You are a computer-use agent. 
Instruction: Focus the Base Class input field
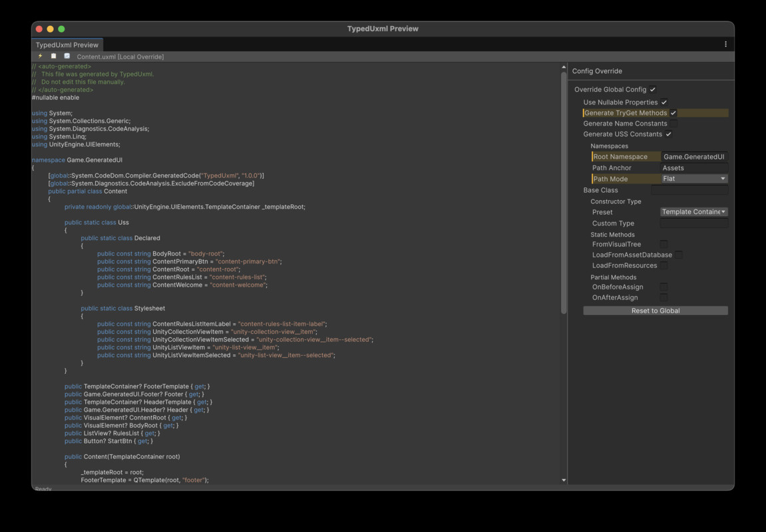coord(689,190)
